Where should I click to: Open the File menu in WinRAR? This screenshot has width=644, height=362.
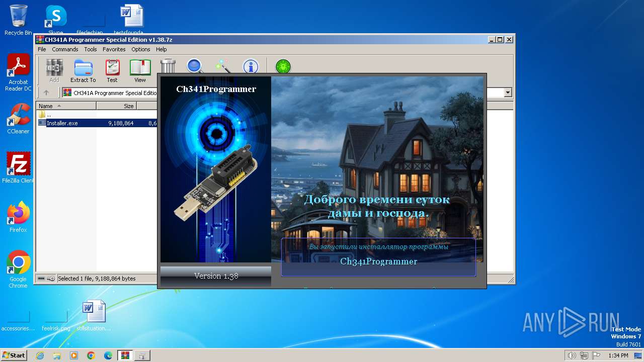click(42, 49)
